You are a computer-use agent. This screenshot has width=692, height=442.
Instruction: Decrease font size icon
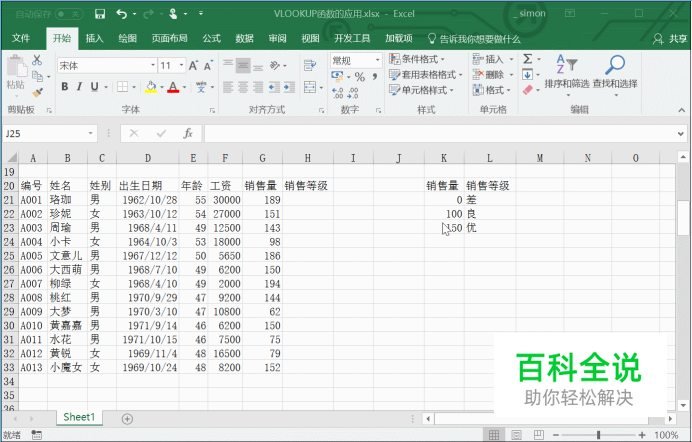coord(208,66)
